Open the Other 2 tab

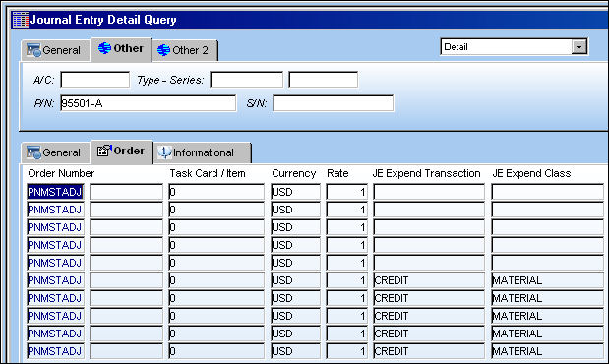coord(185,50)
